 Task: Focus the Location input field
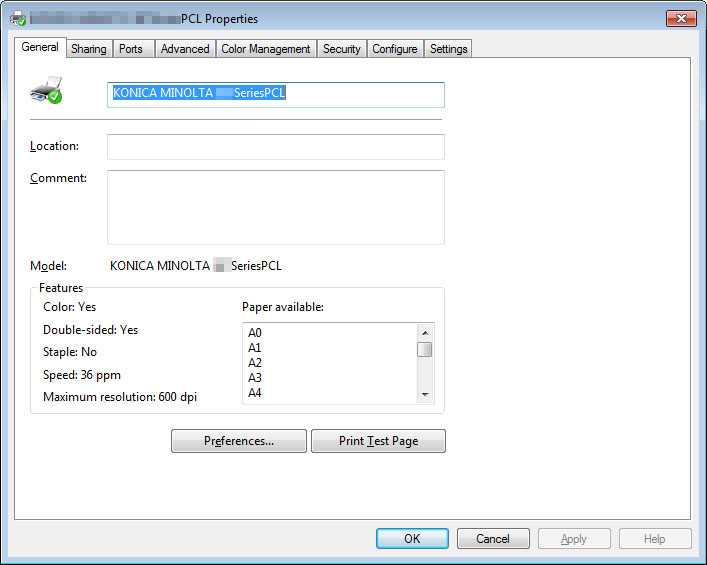pos(275,147)
